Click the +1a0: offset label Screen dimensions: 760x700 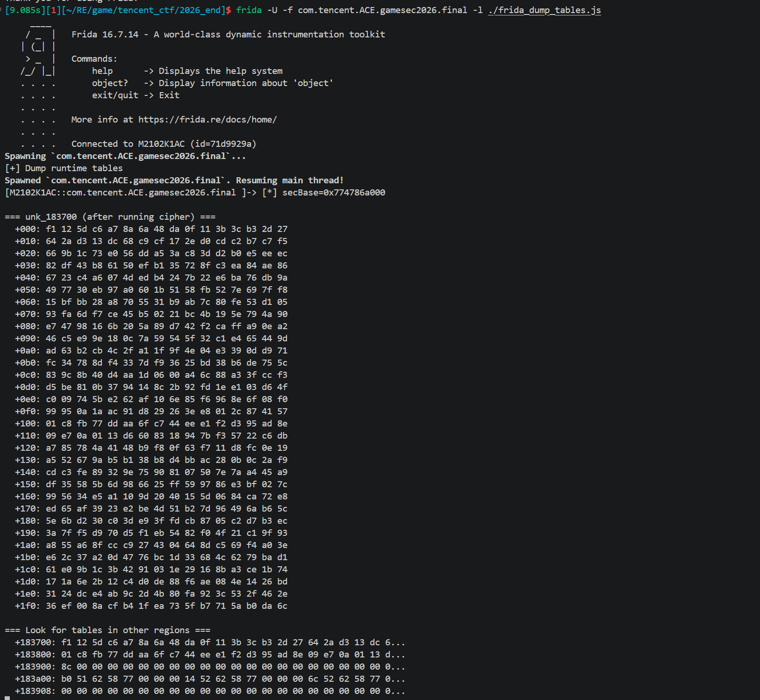(x=28, y=545)
